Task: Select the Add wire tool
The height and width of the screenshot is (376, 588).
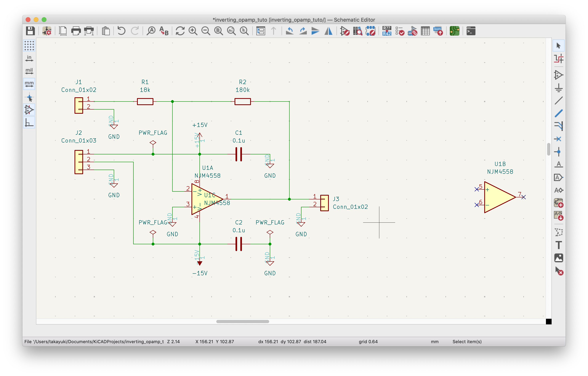Action: point(558,100)
